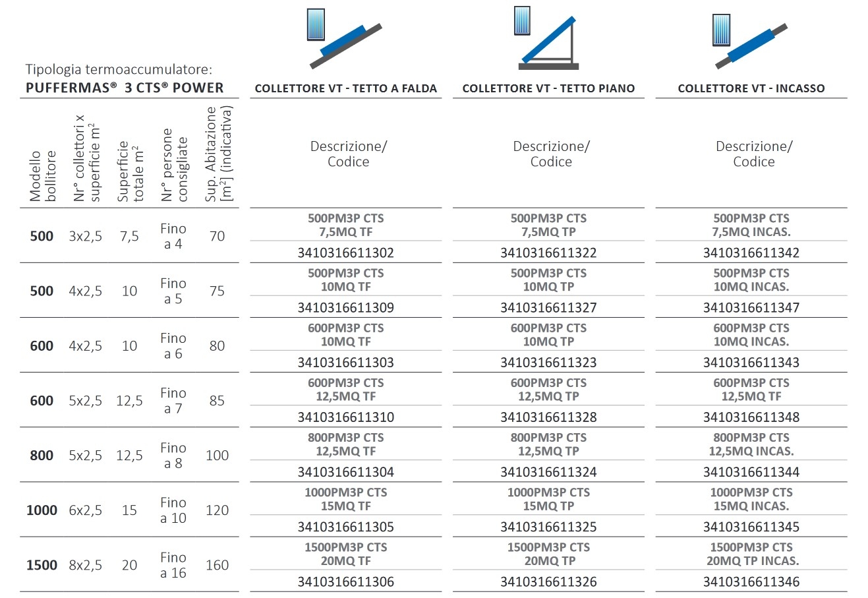Select code 3410316611322

[x=549, y=253]
